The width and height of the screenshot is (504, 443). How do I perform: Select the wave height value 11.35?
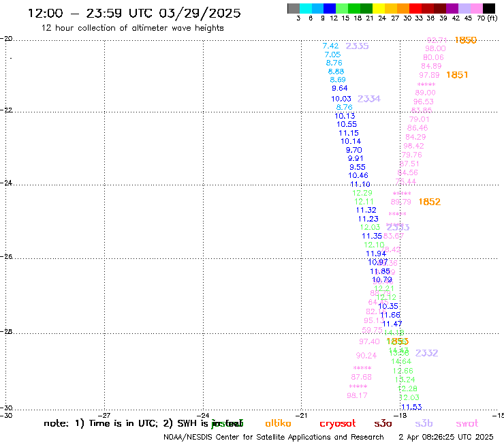pos(372,236)
